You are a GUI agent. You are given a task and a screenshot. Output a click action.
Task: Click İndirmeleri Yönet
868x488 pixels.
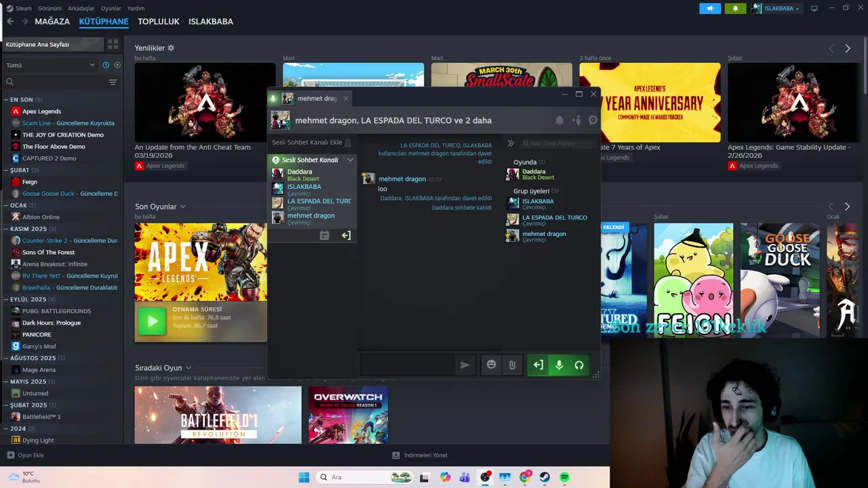420,455
